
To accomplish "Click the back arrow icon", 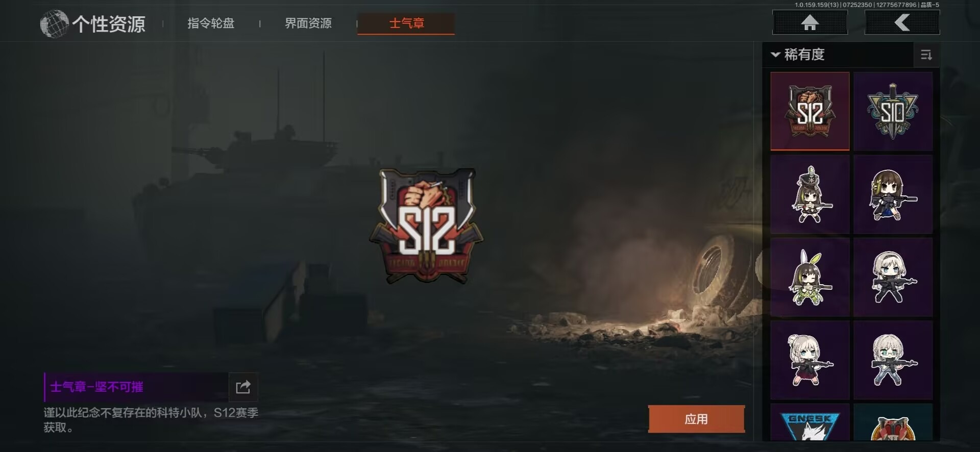I will click(902, 23).
